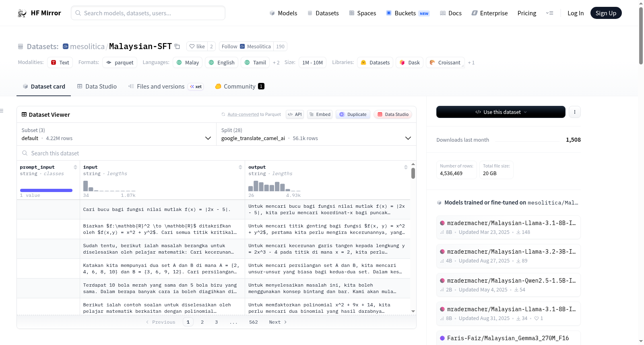Viewport: 644px width, 345px height.
Task: Click the Dask library tag
Action: tap(410, 62)
